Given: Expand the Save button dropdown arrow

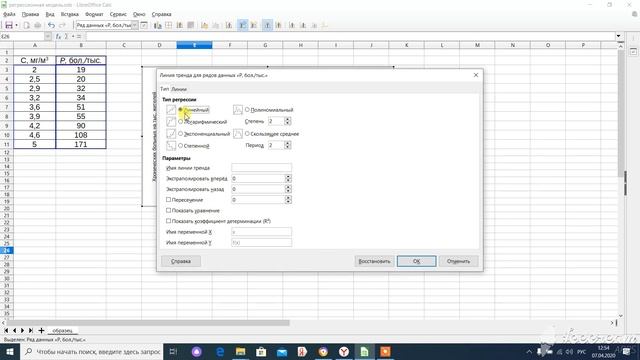Looking at the screenshot, I should coord(16,25).
